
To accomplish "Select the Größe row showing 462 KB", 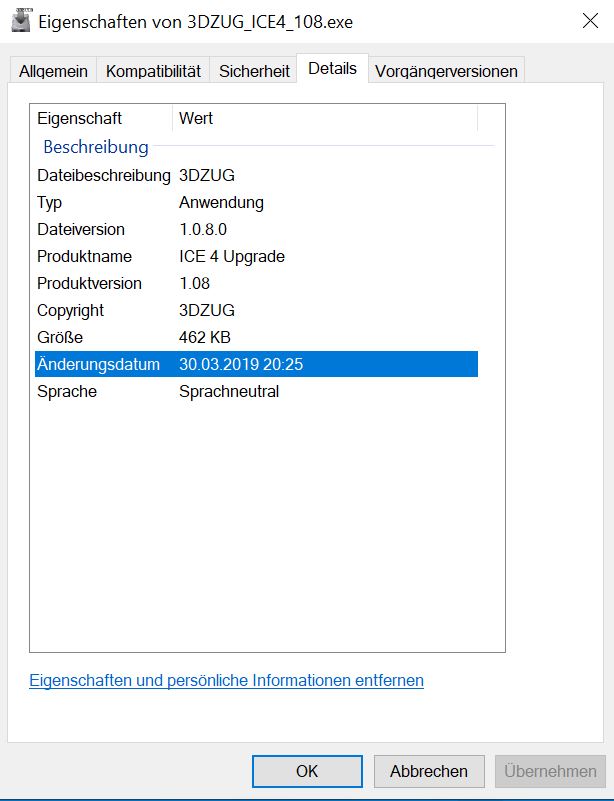I will click(x=205, y=337).
